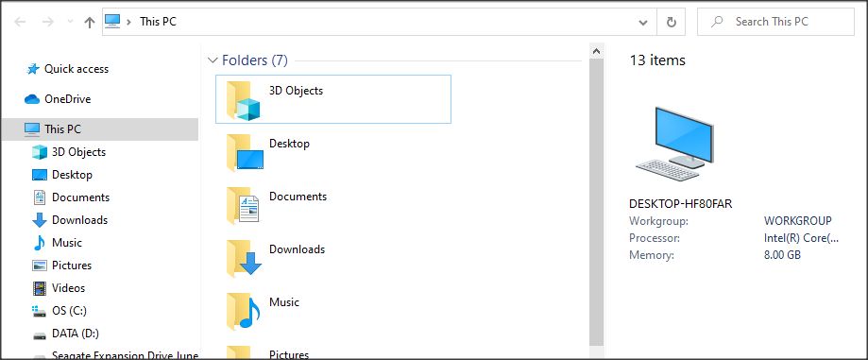Click the Quick access star icon
Screen dimensions: 868x360
point(33,69)
